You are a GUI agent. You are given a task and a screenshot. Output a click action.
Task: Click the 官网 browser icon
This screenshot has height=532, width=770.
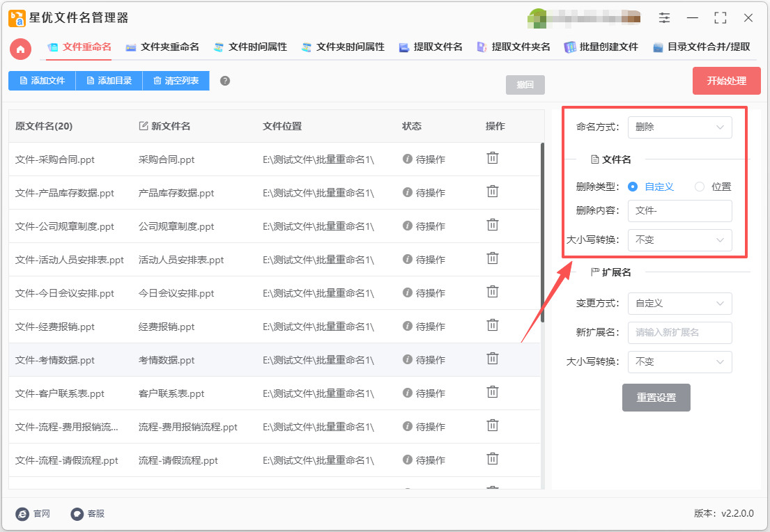(x=22, y=514)
